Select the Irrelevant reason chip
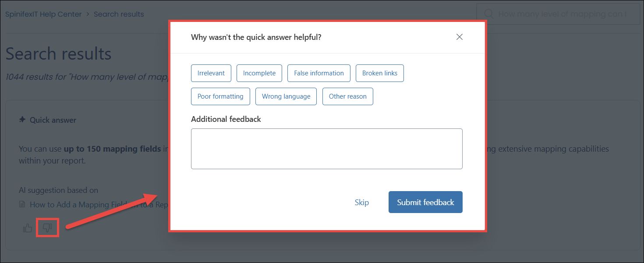The height and width of the screenshot is (263, 644). click(211, 73)
